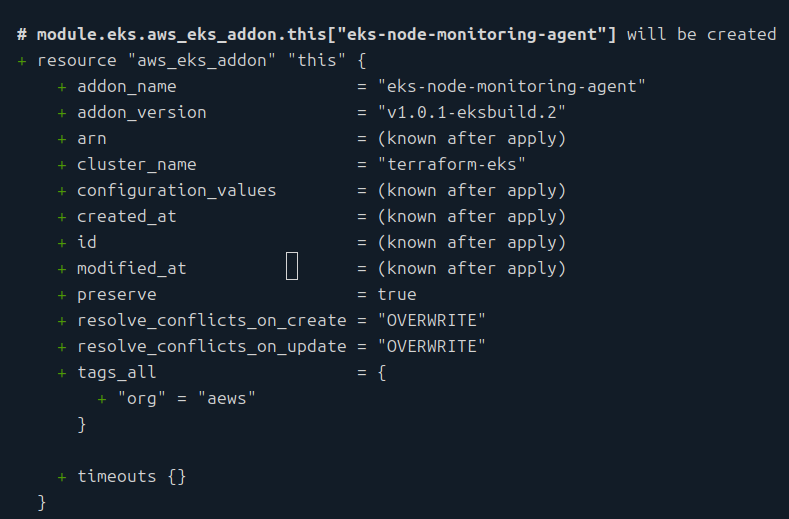Click the id attribute's (known after apply) value

pyautogui.click(x=471, y=242)
